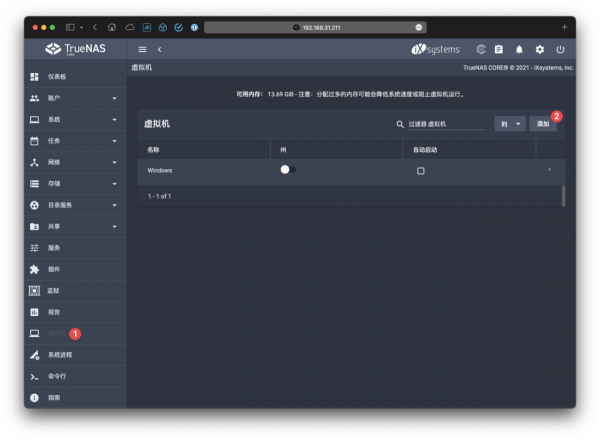
Task: Open Shell (命令行) prompt icon
Action: 34,377
